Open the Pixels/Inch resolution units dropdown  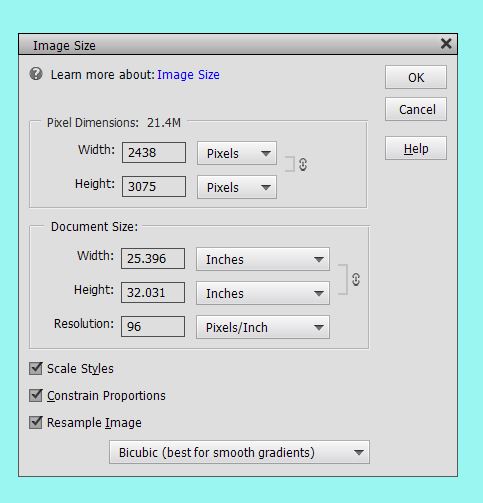tap(263, 327)
